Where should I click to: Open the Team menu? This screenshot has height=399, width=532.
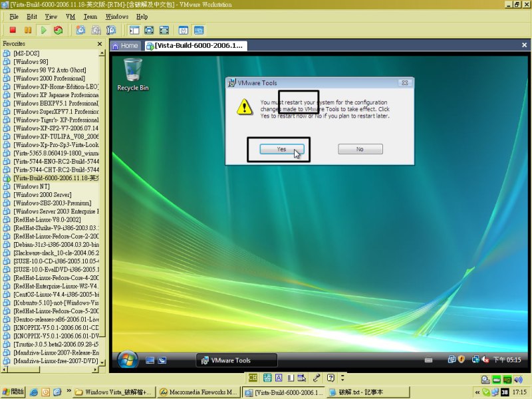(x=90, y=17)
